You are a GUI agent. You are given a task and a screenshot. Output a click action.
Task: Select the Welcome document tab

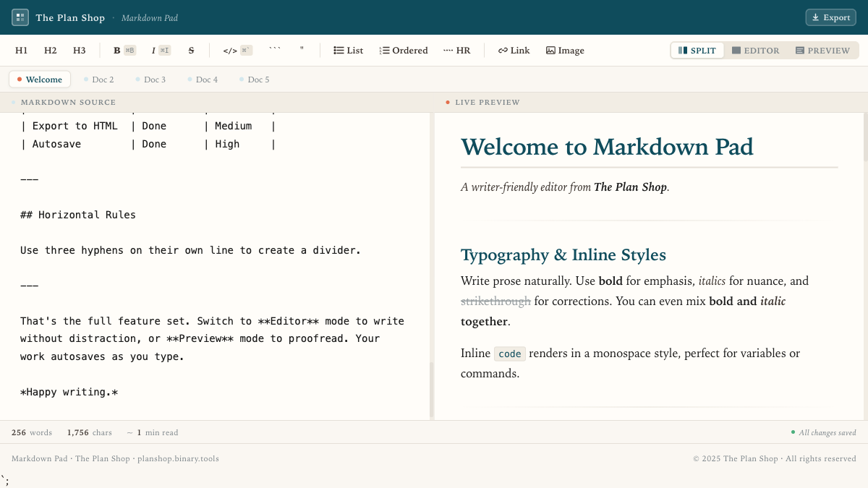pos(40,80)
